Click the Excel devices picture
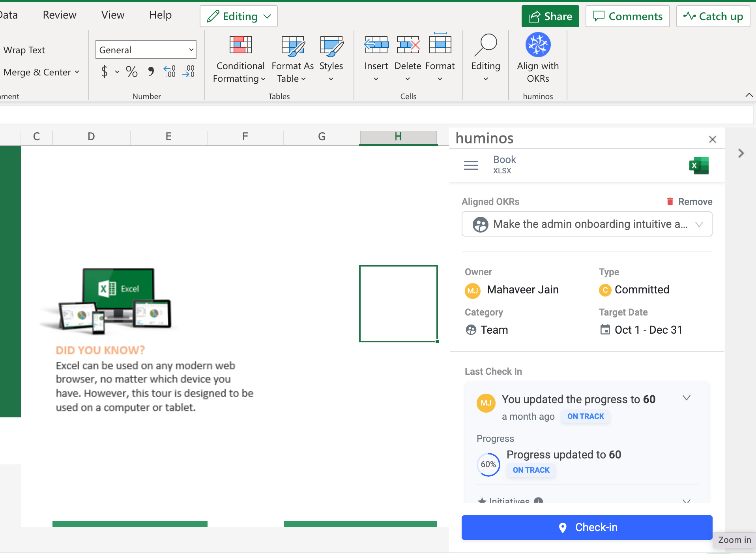 [x=109, y=301]
